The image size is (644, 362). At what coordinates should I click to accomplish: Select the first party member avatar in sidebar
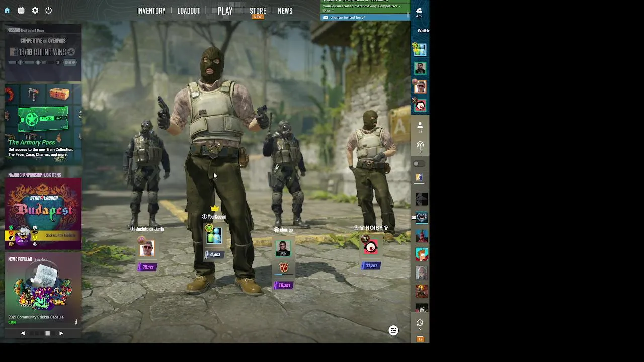[x=420, y=49]
